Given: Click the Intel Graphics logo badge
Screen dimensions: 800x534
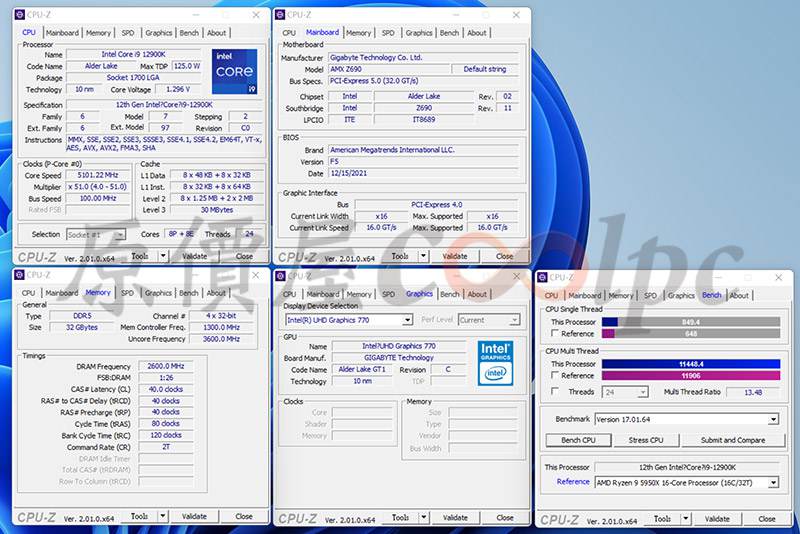Looking at the screenshot, I should 495,363.
